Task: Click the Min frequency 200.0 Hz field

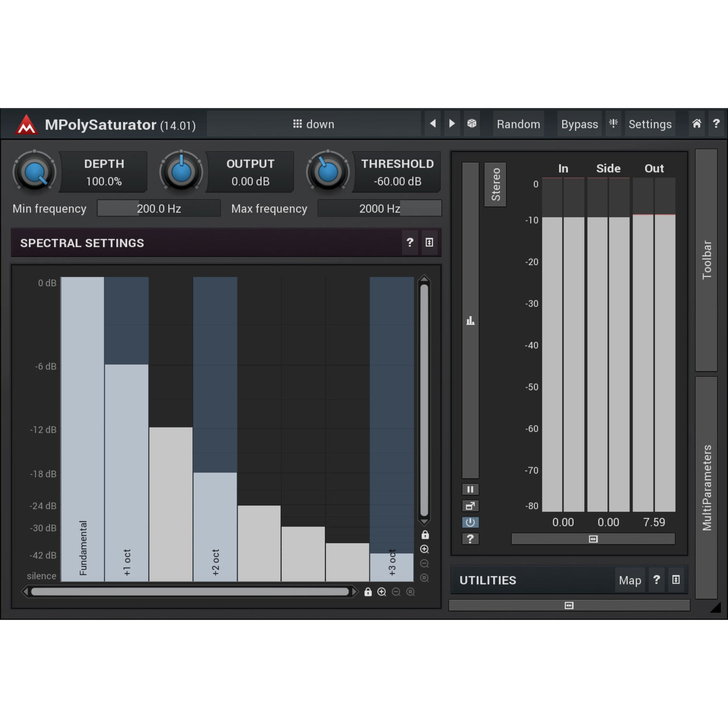Action: (159, 208)
